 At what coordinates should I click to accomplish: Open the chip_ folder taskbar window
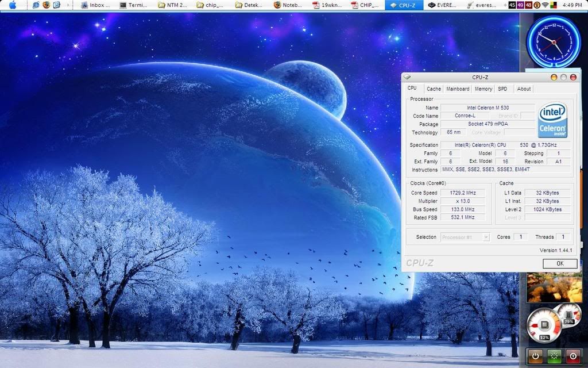[211, 5]
